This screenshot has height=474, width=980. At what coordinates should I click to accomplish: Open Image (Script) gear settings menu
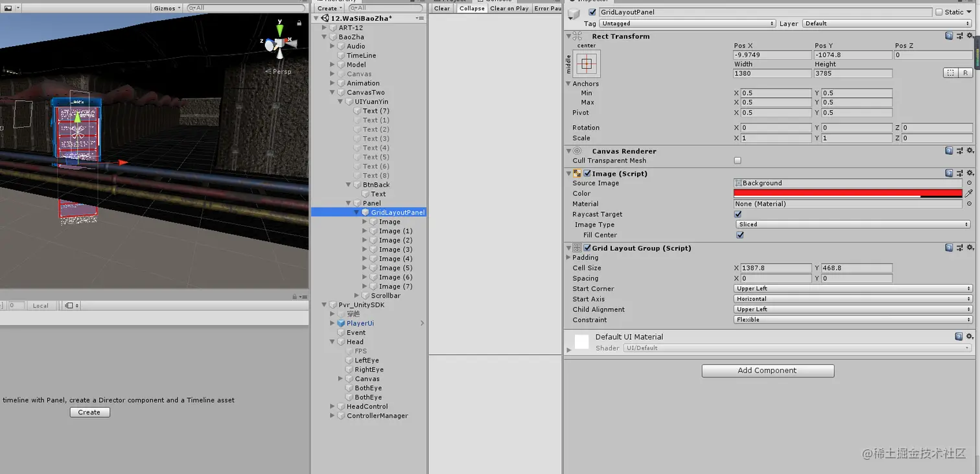970,174
